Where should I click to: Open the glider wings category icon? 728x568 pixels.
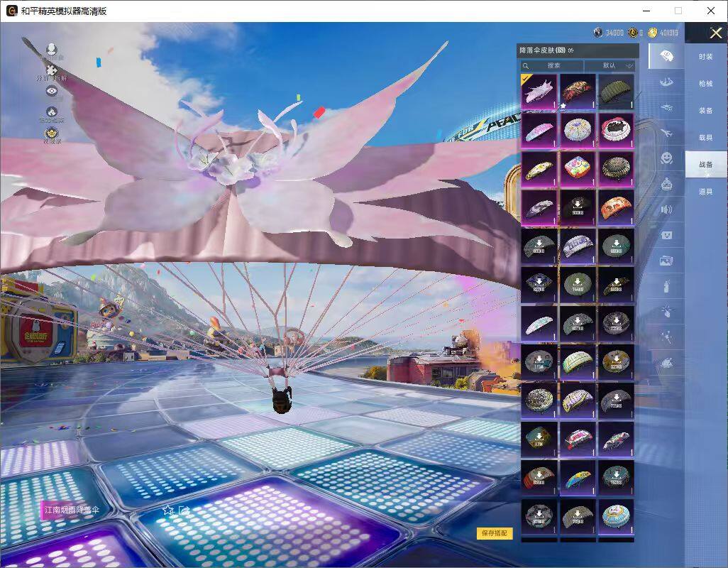[x=666, y=82]
